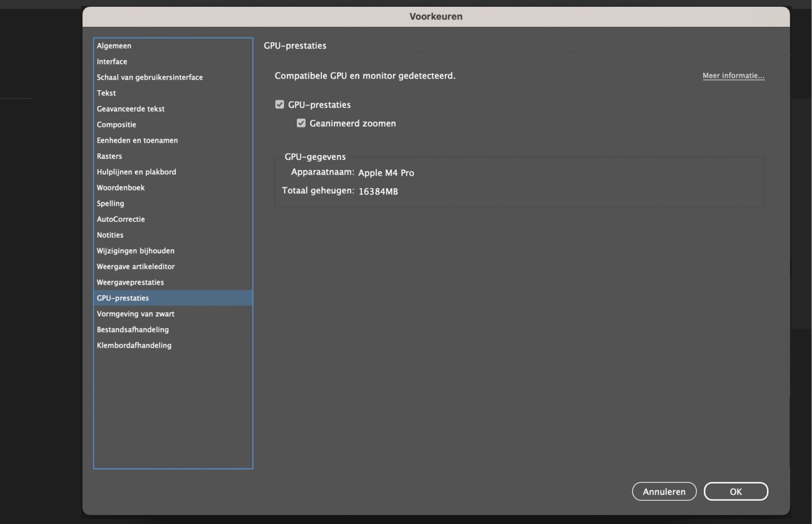The image size is (812, 524).
Task: Open Woordenboek preferences
Action: coord(121,188)
